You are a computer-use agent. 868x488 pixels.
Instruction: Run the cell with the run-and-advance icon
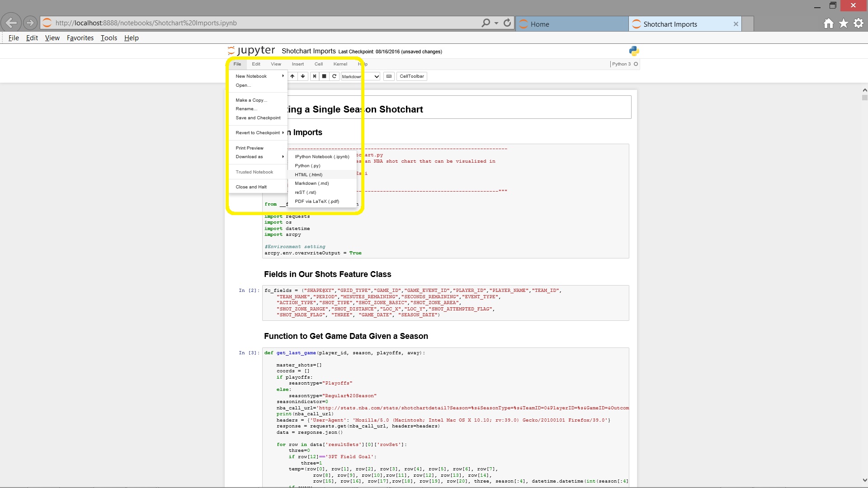pos(314,76)
